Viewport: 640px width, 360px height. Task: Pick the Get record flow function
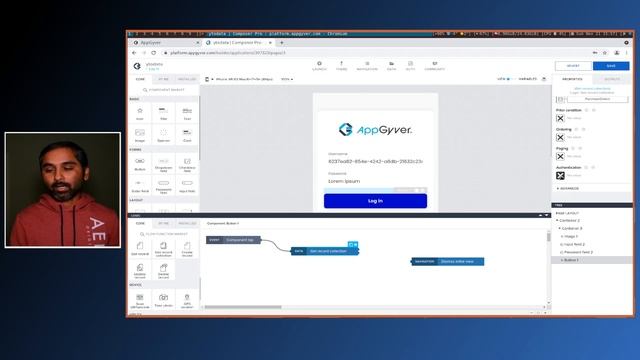click(140, 248)
